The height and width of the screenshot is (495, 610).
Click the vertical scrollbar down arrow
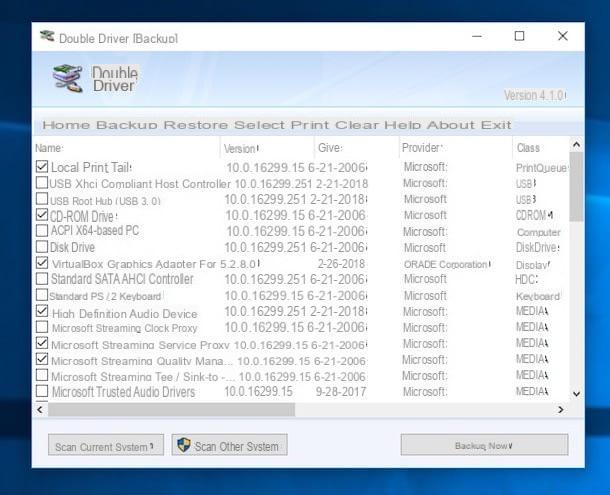click(x=577, y=393)
